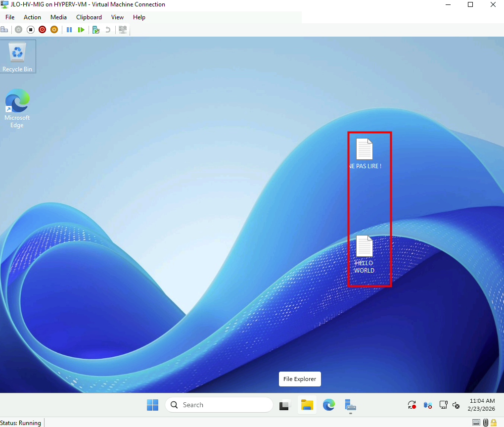Save the VM state with the orange icon

[54, 30]
